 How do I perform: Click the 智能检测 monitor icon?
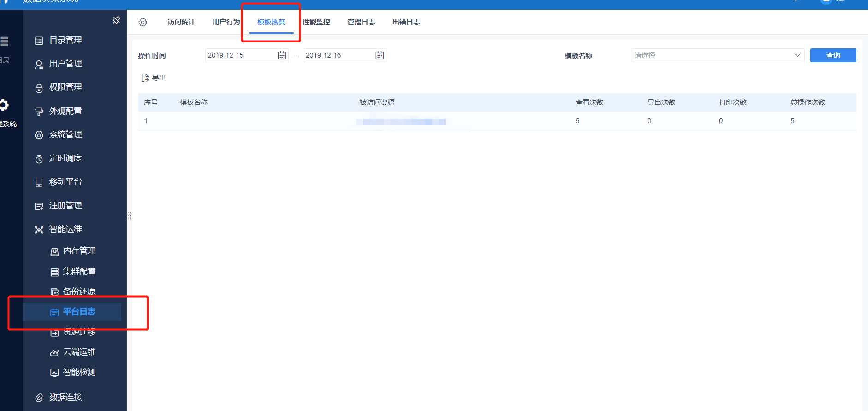tap(54, 373)
